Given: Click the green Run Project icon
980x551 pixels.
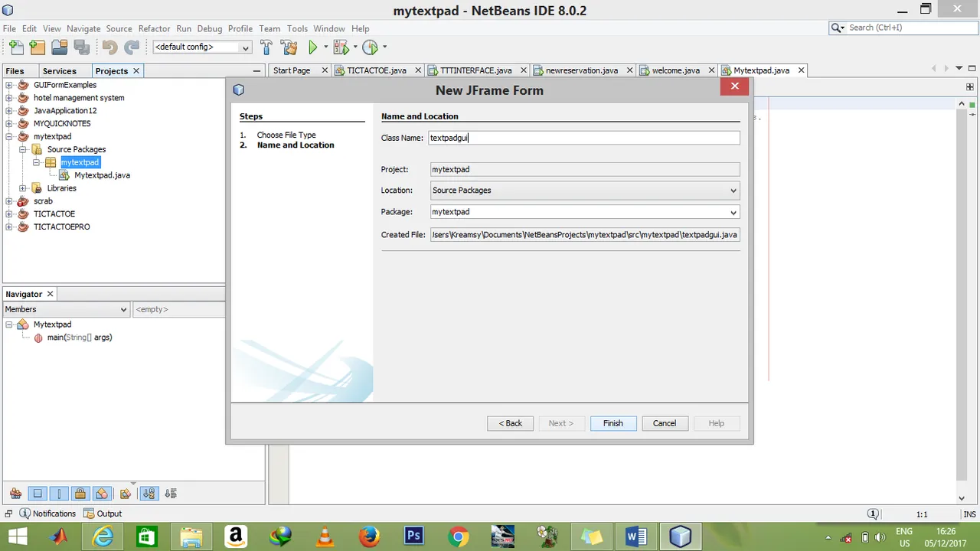Looking at the screenshot, I should [312, 47].
